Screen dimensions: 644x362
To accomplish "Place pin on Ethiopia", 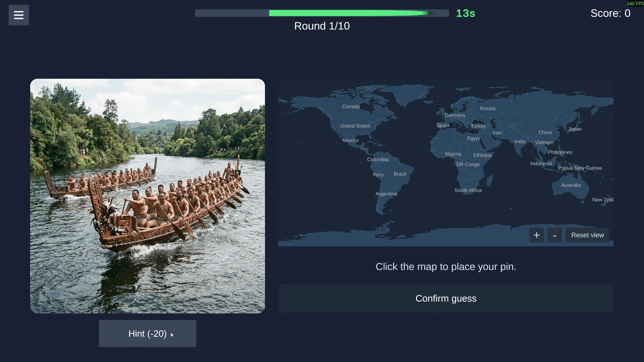I will pos(482,155).
